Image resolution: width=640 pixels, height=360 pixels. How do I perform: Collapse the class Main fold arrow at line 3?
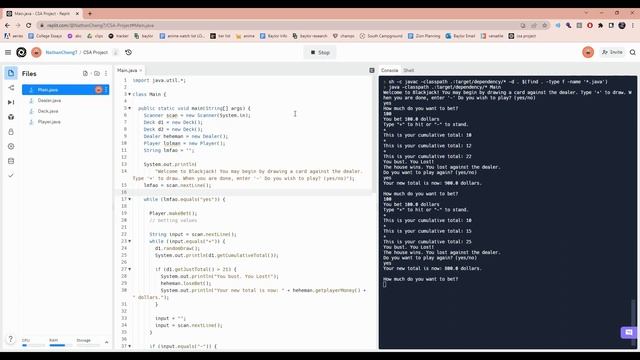click(129, 94)
